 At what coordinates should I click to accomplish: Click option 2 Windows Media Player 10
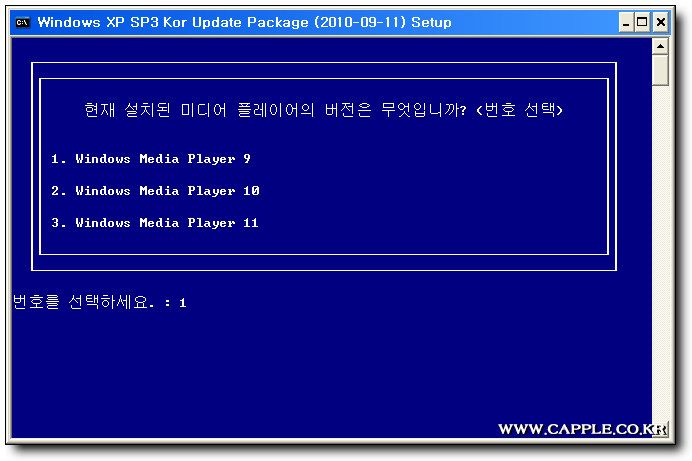(x=155, y=191)
